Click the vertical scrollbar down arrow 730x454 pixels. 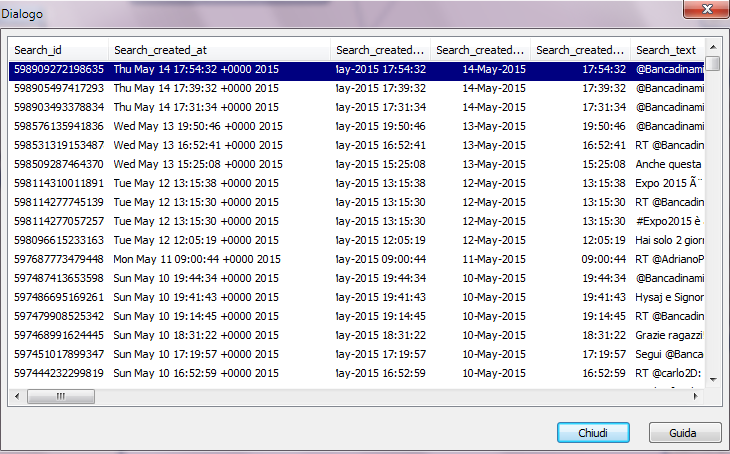[x=713, y=380]
